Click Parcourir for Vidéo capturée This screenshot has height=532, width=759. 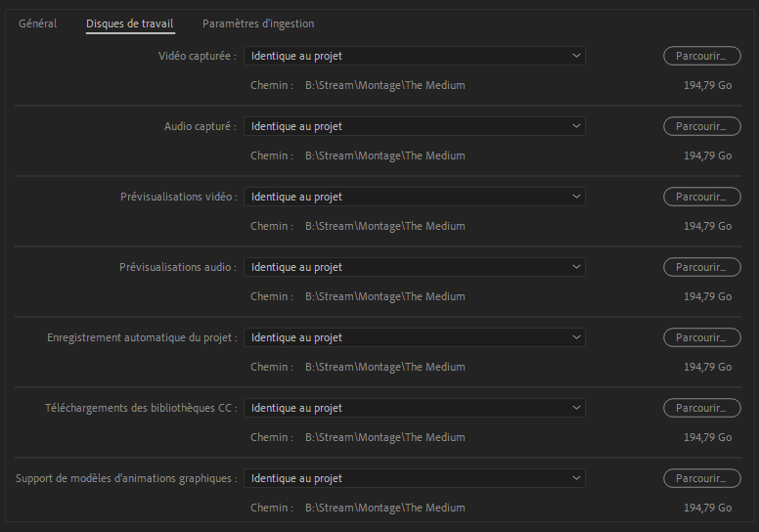702,56
